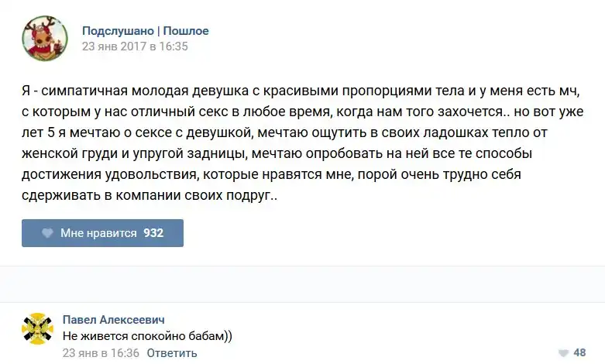
Task: Click the comment text "Не живется спокойно бабам))"
Action: [146, 336]
